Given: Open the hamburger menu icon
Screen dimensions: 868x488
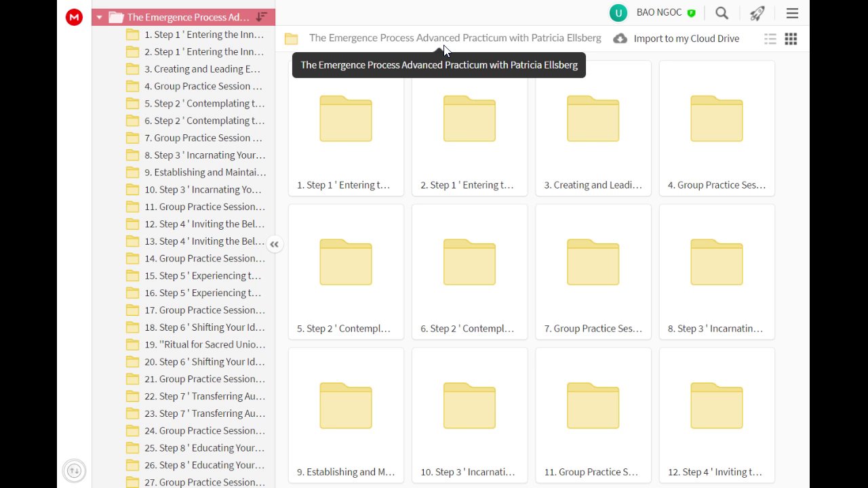Looking at the screenshot, I should pos(792,13).
